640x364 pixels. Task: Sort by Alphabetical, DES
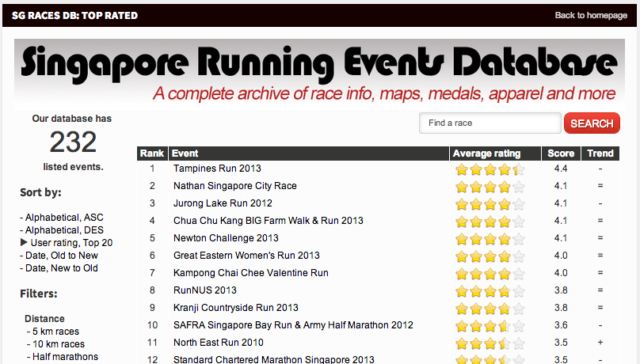coord(64,230)
